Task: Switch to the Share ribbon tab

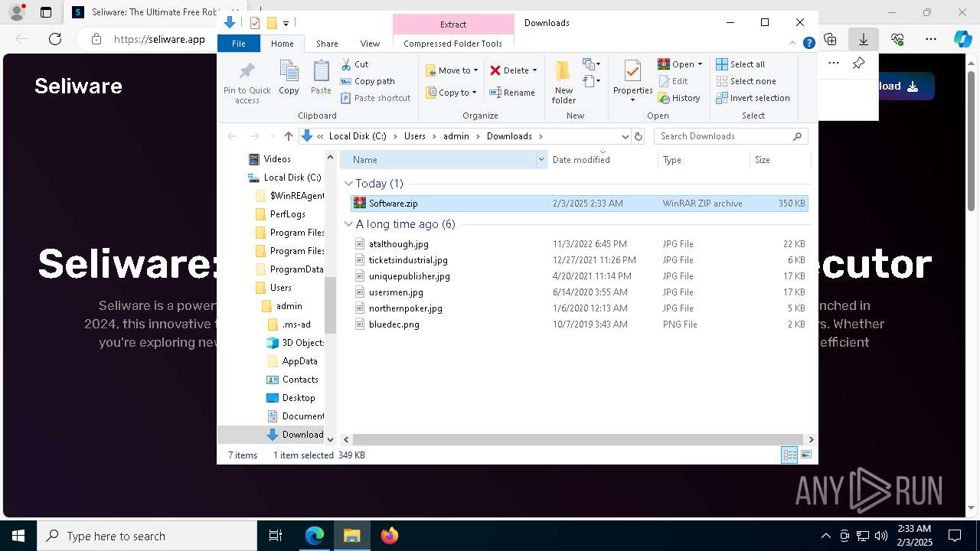Action: click(x=327, y=44)
